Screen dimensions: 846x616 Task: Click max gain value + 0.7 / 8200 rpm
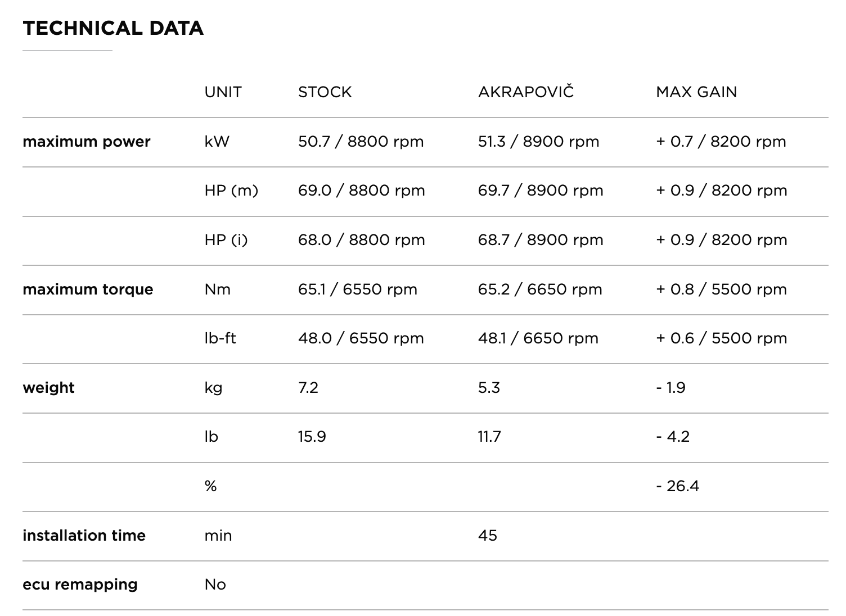point(721,142)
